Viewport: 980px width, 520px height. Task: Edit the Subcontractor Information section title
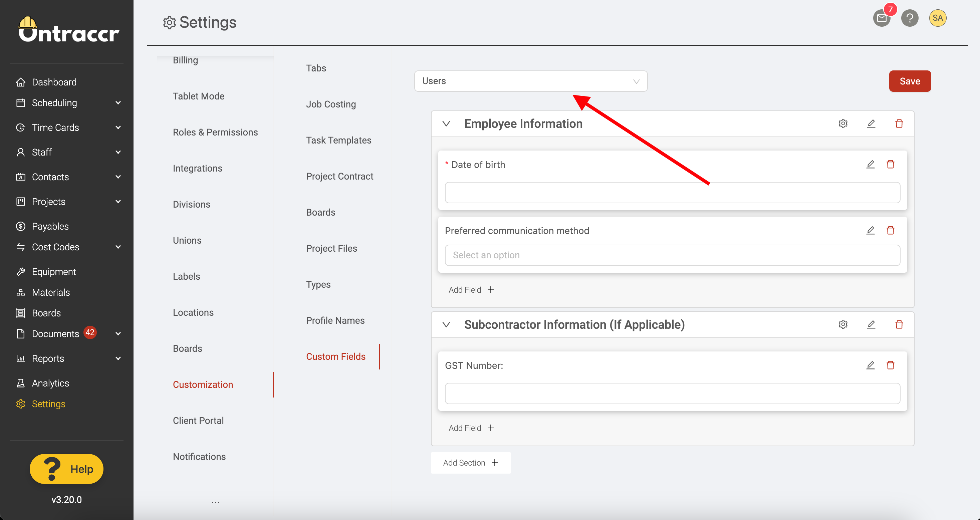tap(871, 324)
